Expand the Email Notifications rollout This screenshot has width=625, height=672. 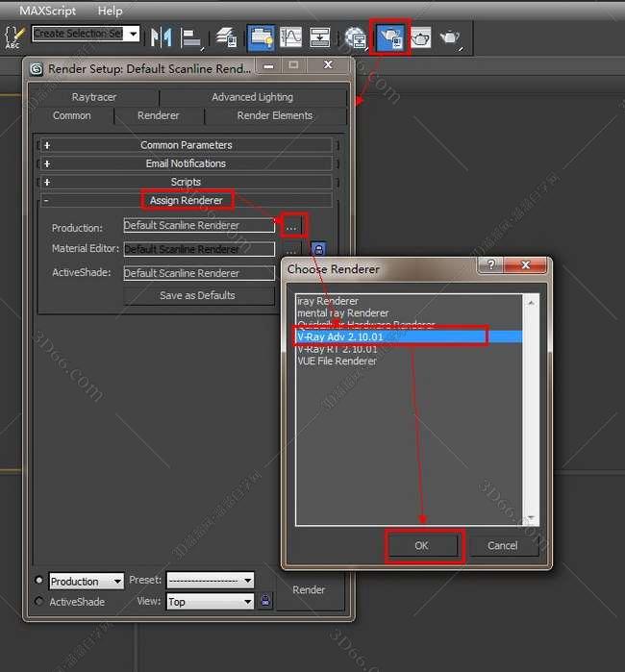pos(186,163)
